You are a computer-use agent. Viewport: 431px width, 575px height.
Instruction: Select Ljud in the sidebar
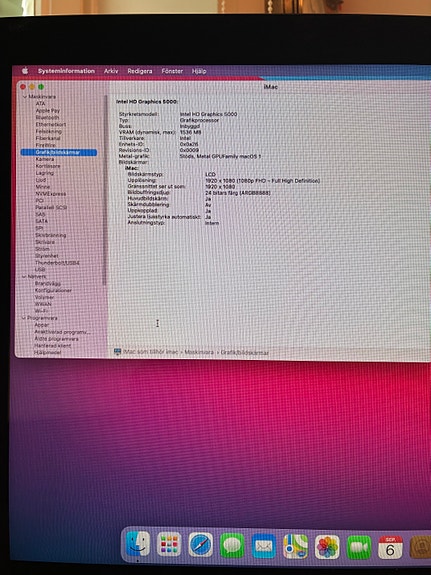(x=41, y=180)
